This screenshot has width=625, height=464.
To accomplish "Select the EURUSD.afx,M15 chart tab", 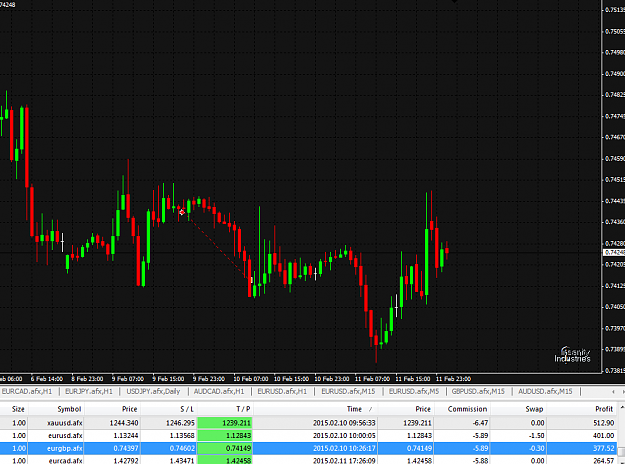I will point(348,391).
